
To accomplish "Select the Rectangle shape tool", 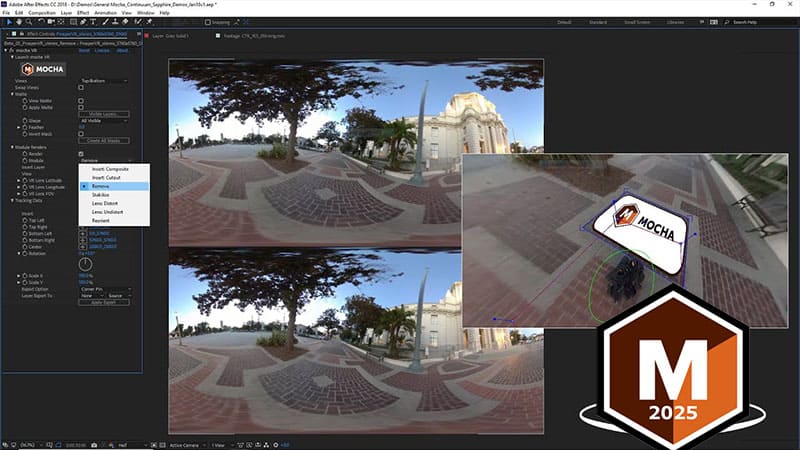I will (x=73, y=22).
